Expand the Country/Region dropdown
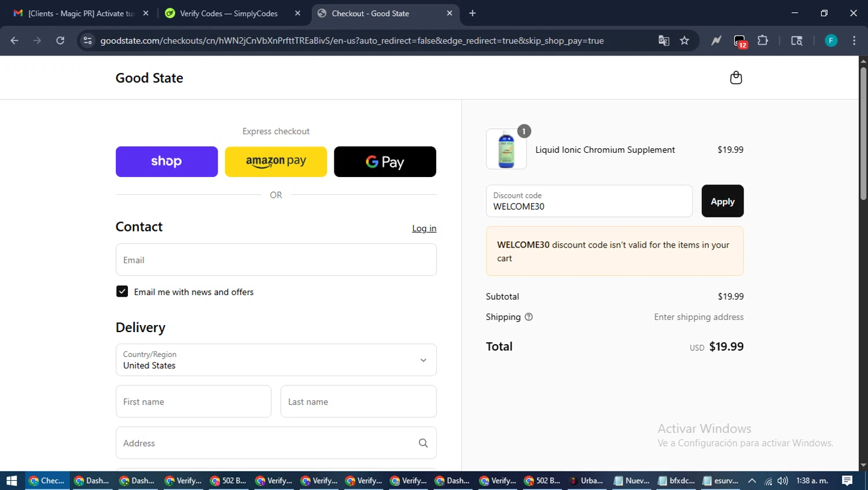868x490 pixels. [x=276, y=360]
